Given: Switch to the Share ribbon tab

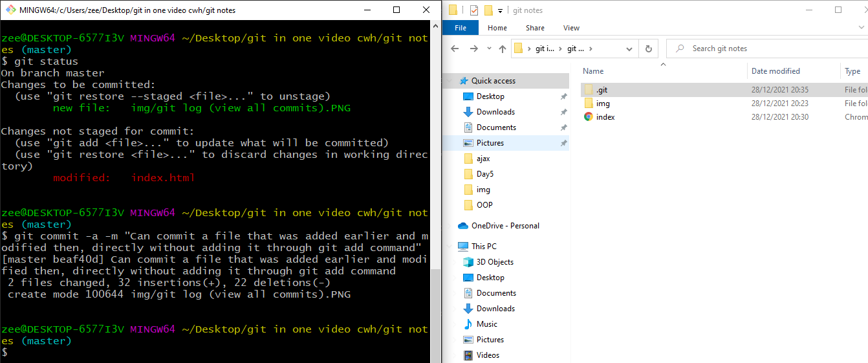Looking at the screenshot, I should pos(535,28).
